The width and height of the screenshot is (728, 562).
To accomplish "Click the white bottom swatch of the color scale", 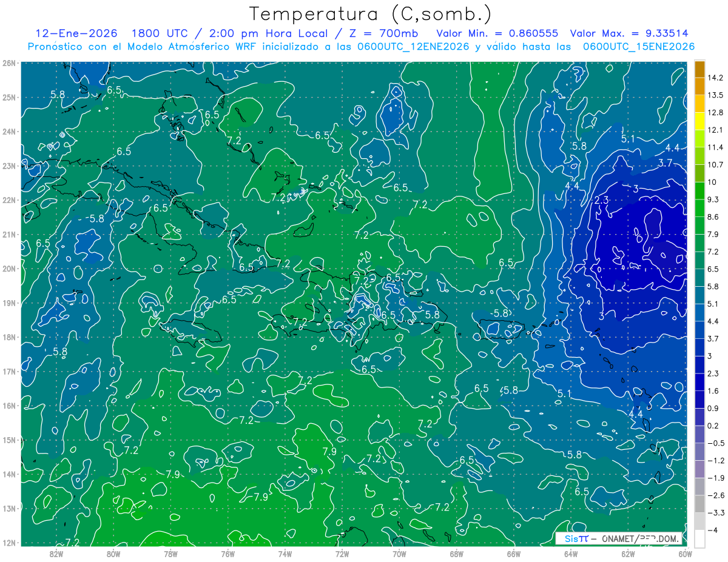I will [x=699, y=538].
